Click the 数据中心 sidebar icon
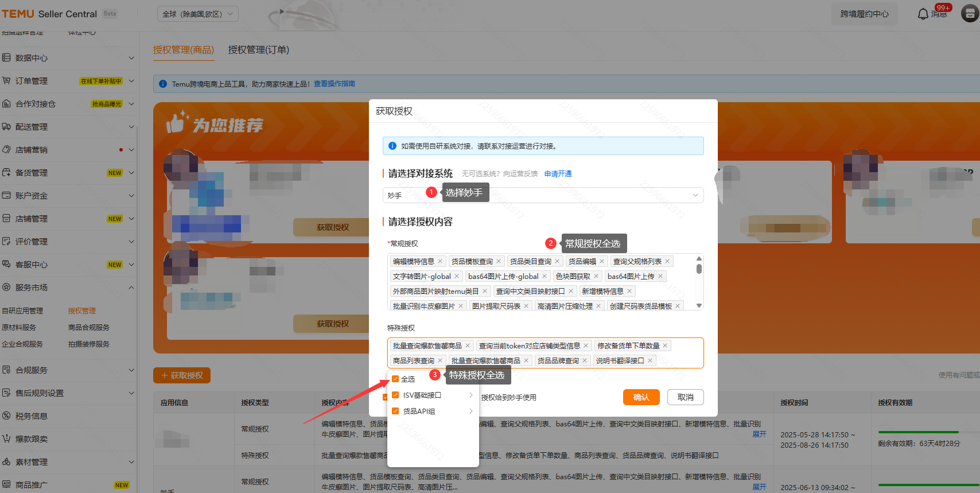 coord(6,58)
